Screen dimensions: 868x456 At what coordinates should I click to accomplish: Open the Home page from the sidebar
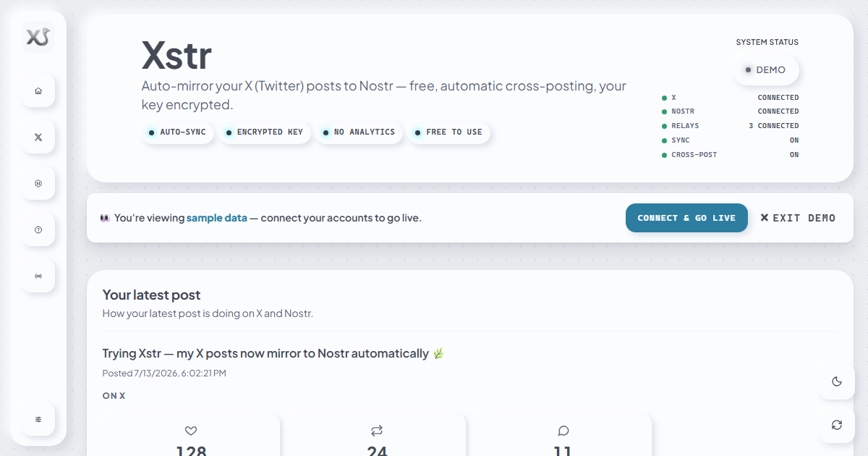click(38, 91)
